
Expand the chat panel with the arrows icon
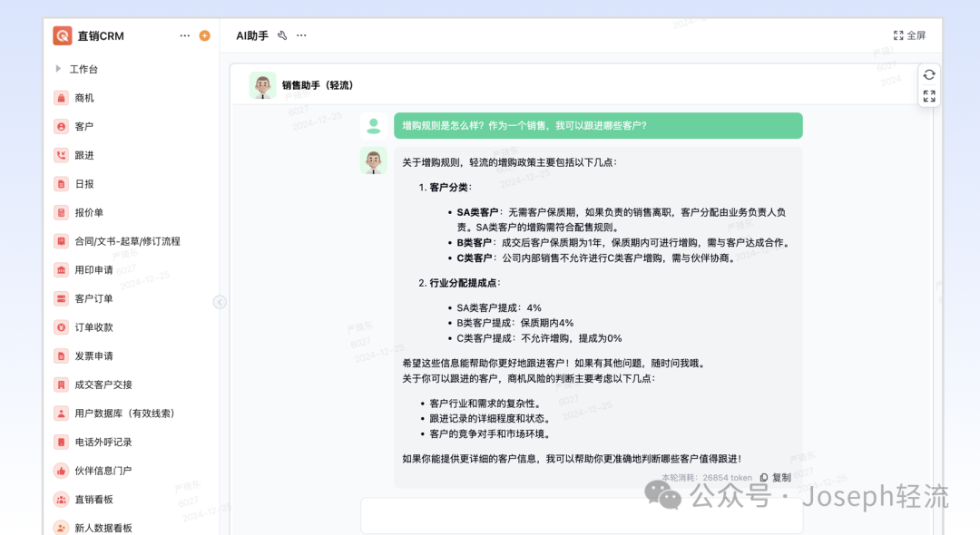pos(928,96)
